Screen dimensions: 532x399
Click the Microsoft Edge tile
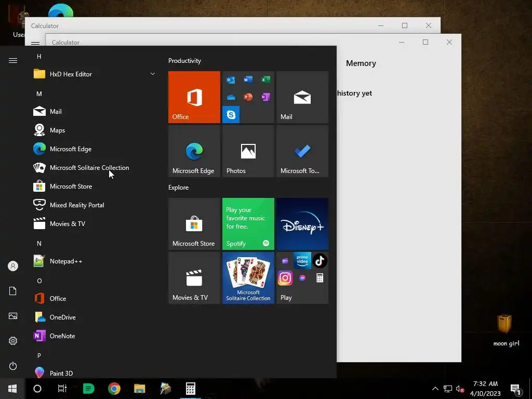(x=194, y=151)
